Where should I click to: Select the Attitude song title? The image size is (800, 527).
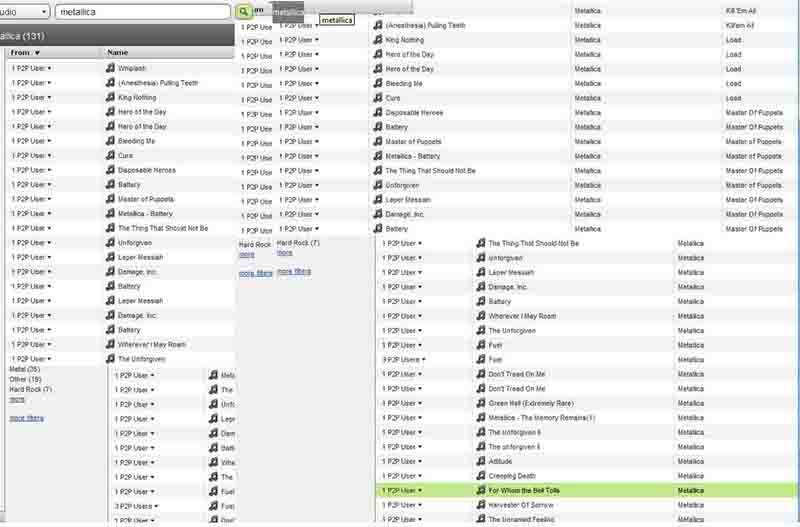click(x=500, y=461)
